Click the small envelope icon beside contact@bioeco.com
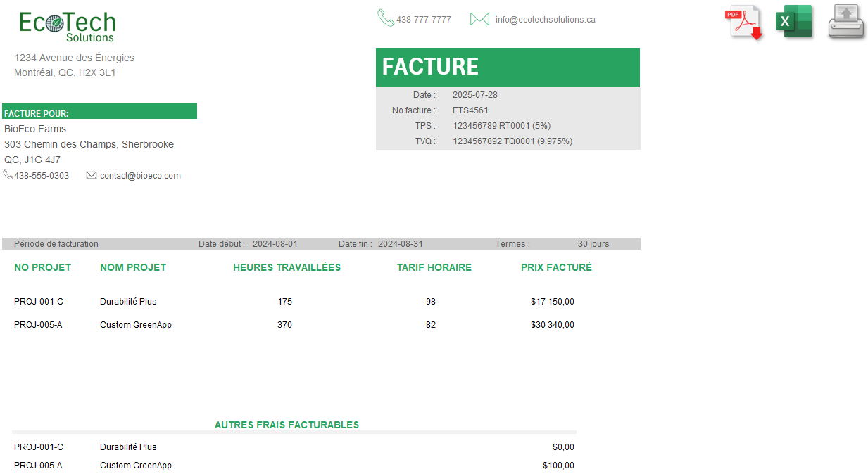 pyautogui.click(x=92, y=175)
